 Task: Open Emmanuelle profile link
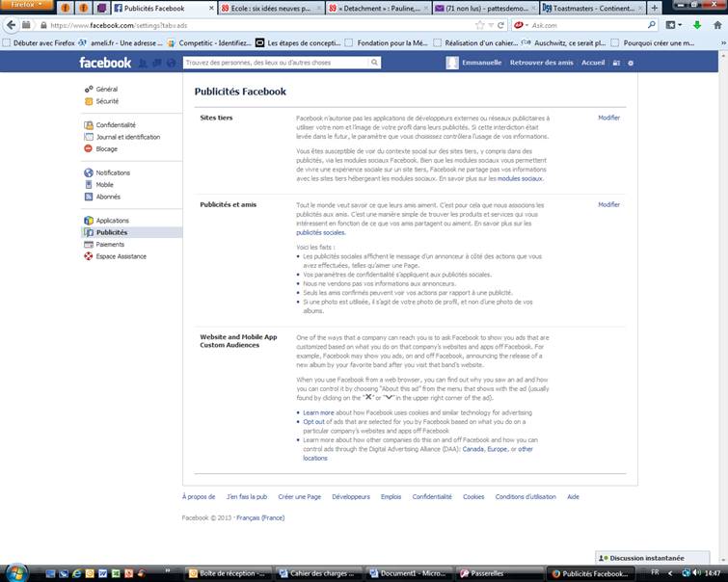click(x=474, y=63)
